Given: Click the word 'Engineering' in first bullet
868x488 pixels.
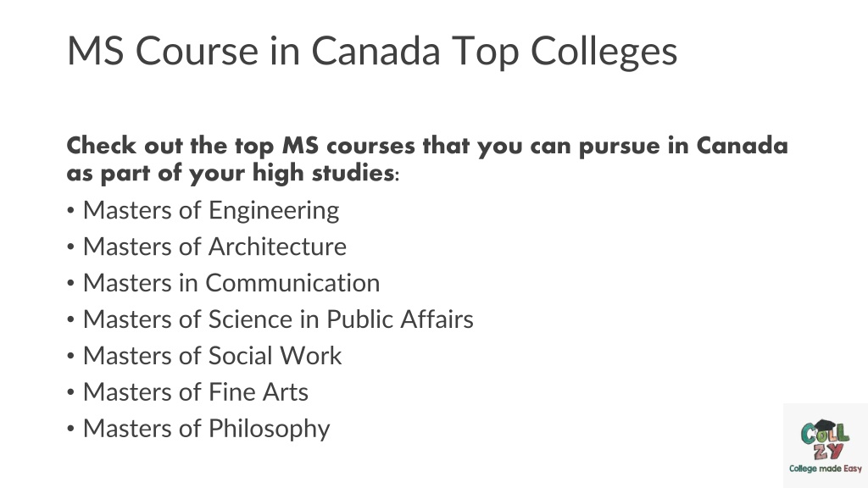Looking at the screenshot, I should click(274, 211).
